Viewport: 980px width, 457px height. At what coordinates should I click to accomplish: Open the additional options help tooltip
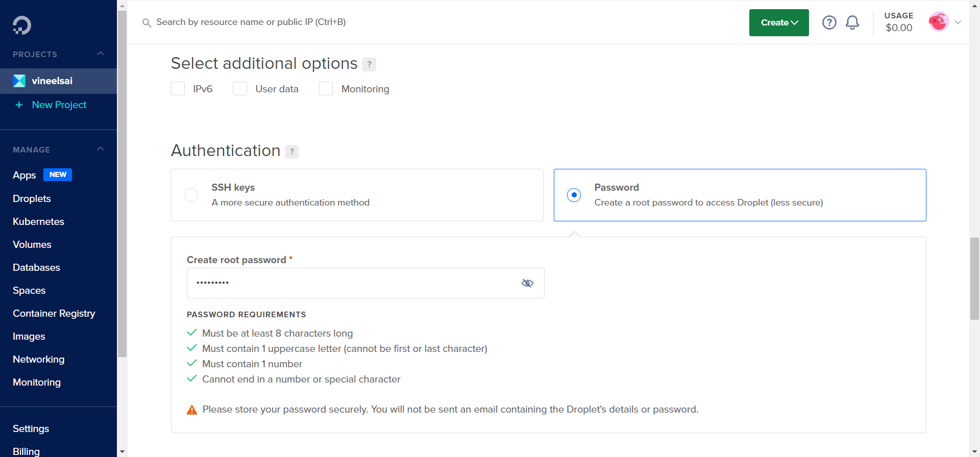point(369,64)
